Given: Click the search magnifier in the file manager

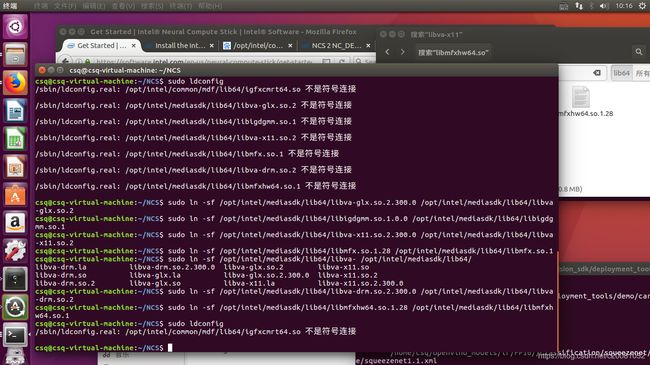Looking at the screenshot, I should [639, 52].
